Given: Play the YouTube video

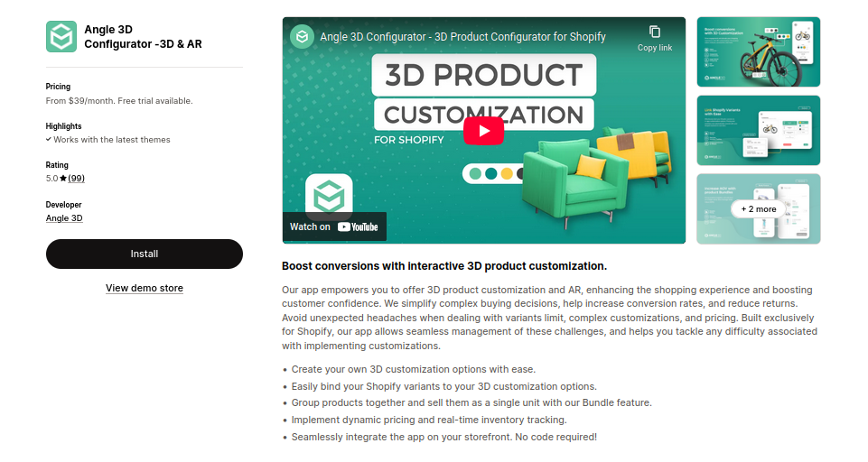Looking at the screenshot, I should (x=483, y=131).
